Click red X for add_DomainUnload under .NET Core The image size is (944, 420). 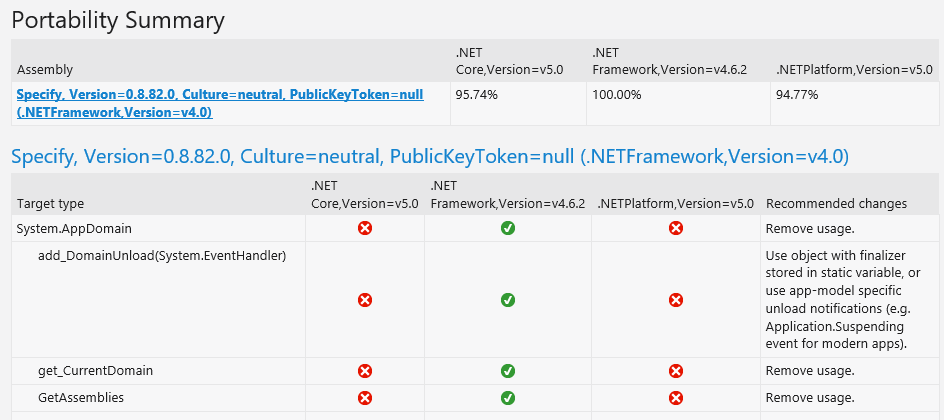coord(365,300)
